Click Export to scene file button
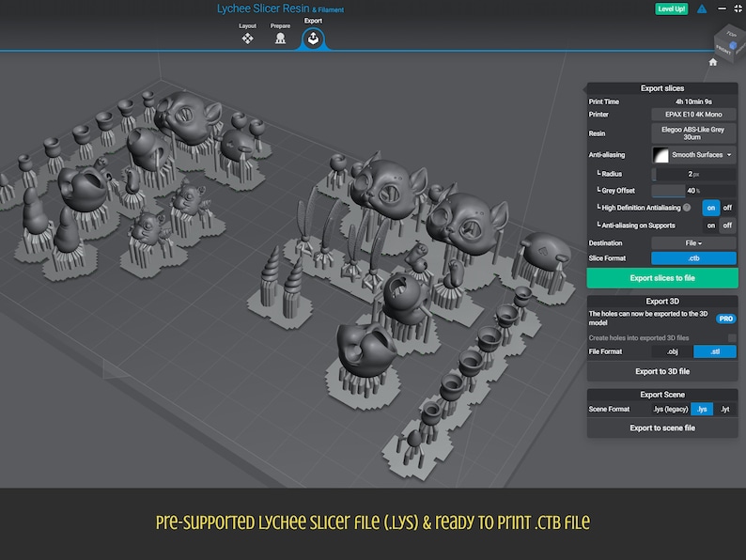The image size is (746, 560). click(x=662, y=428)
